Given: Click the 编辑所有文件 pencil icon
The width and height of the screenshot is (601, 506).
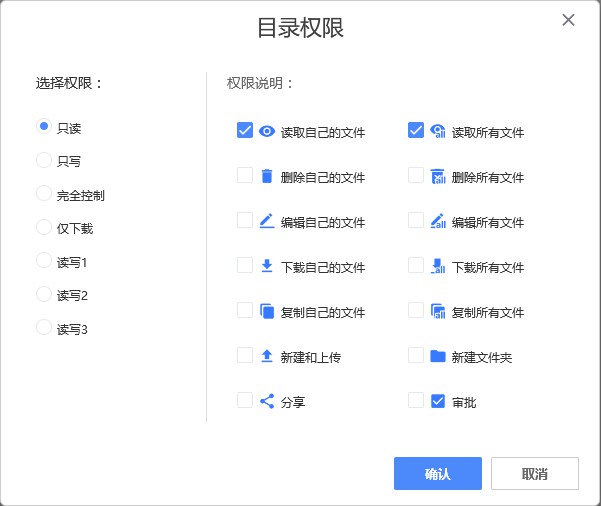Looking at the screenshot, I should click(438, 221).
